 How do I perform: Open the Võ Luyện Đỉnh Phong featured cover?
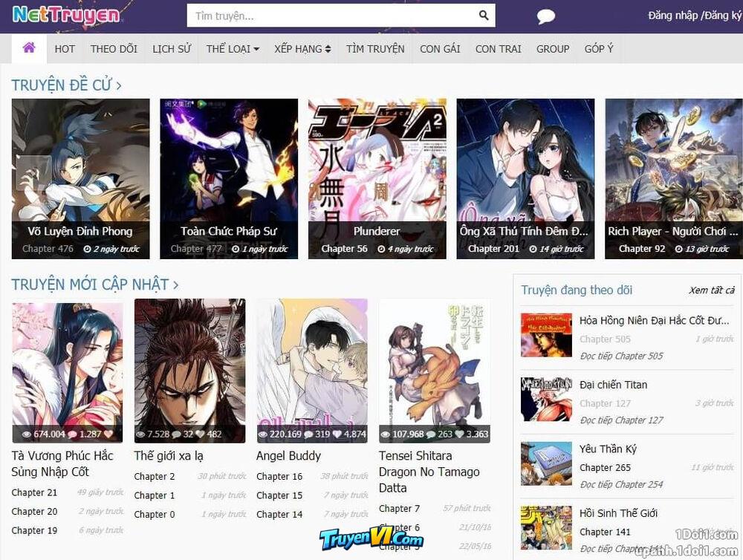[x=80, y=178]
